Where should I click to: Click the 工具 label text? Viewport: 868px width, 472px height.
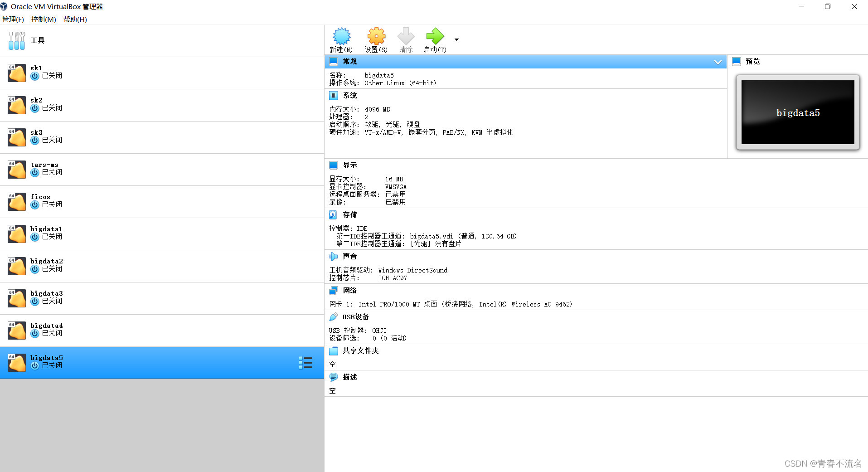[38, 40]
